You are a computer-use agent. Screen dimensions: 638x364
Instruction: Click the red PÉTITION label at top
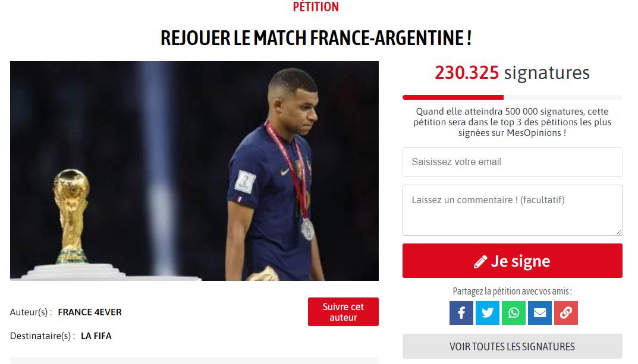click(x=316, y=7)
